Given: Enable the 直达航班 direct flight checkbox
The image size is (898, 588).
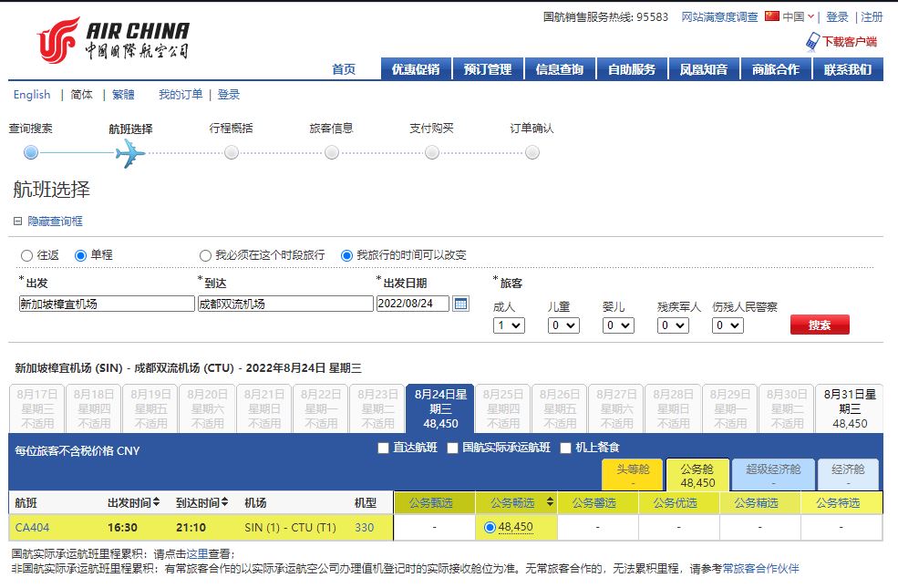Looking at the screenshot, I should click(x=384, y=448).
